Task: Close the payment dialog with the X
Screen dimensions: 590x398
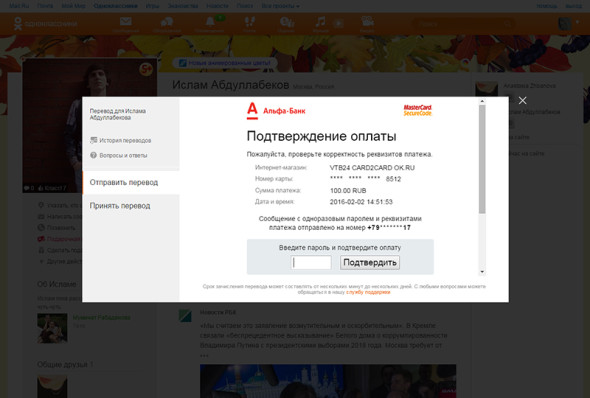Action: pos(522,100)
